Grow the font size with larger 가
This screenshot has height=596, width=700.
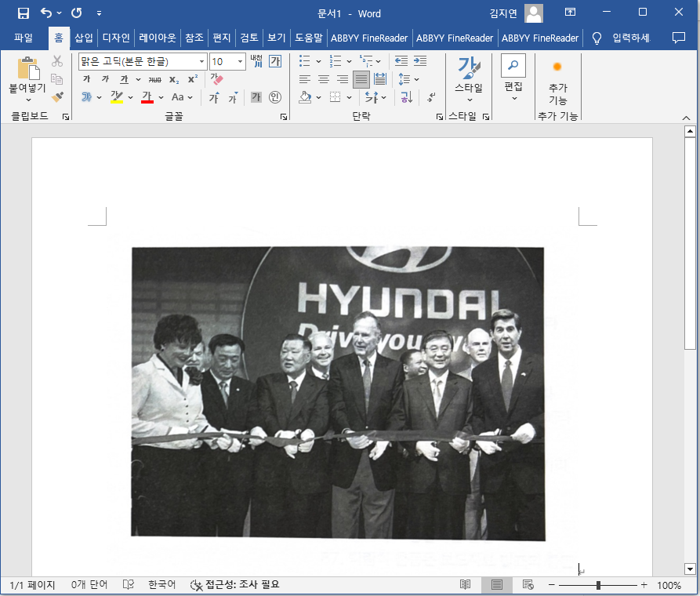(214, 97)
